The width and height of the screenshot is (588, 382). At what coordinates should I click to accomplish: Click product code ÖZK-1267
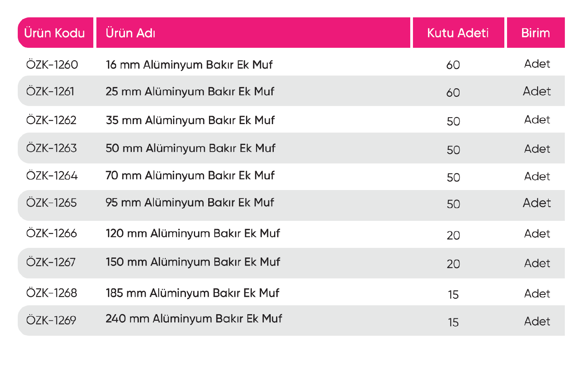tap(51, 262)
